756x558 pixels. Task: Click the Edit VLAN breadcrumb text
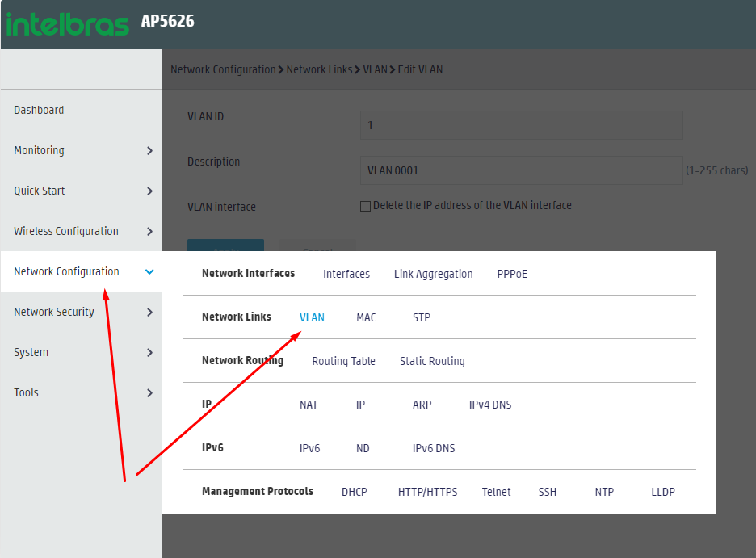pyautogui.click(x=420, y=70)
